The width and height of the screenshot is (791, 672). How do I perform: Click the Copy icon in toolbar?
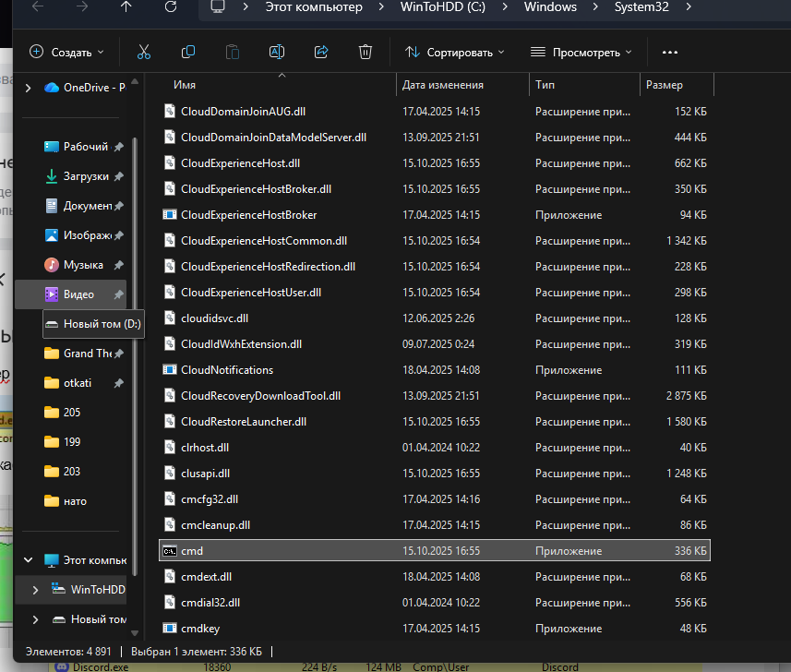coord(188,52)
